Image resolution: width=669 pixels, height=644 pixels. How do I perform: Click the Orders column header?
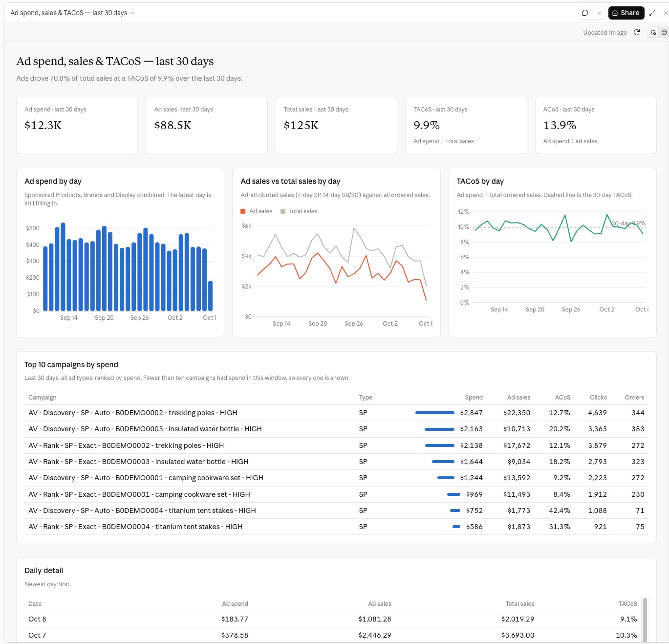(x=634, y=398)
